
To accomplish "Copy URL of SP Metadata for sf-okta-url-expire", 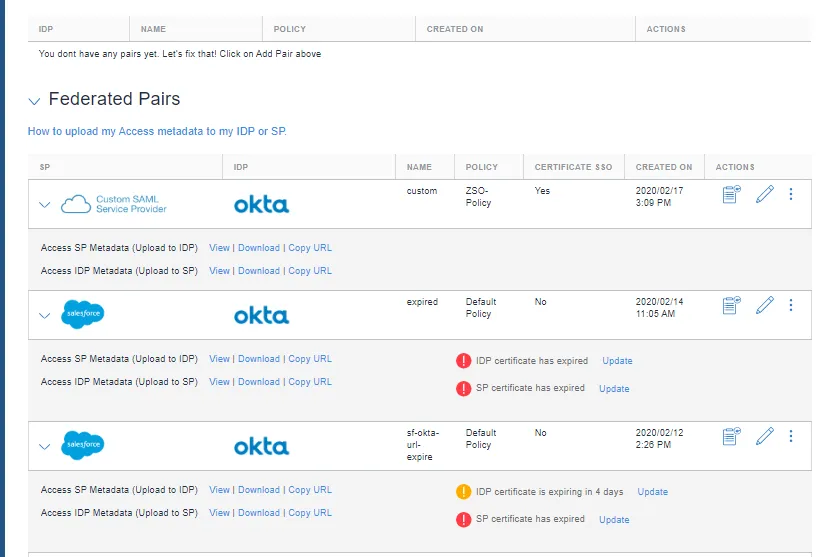I will 310,490.
